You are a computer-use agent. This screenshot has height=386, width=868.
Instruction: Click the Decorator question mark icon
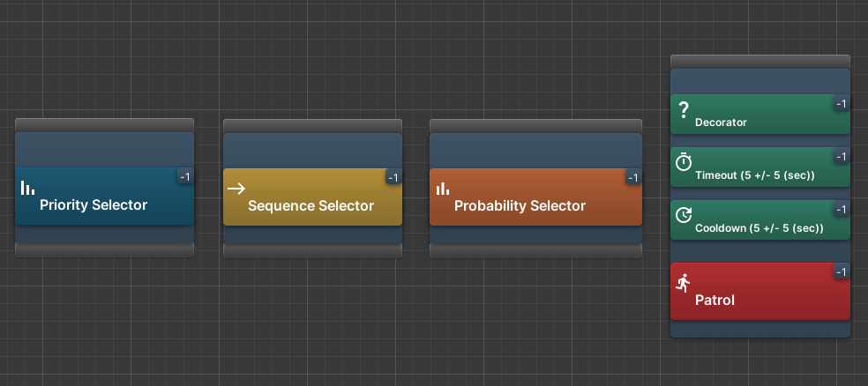683,109
